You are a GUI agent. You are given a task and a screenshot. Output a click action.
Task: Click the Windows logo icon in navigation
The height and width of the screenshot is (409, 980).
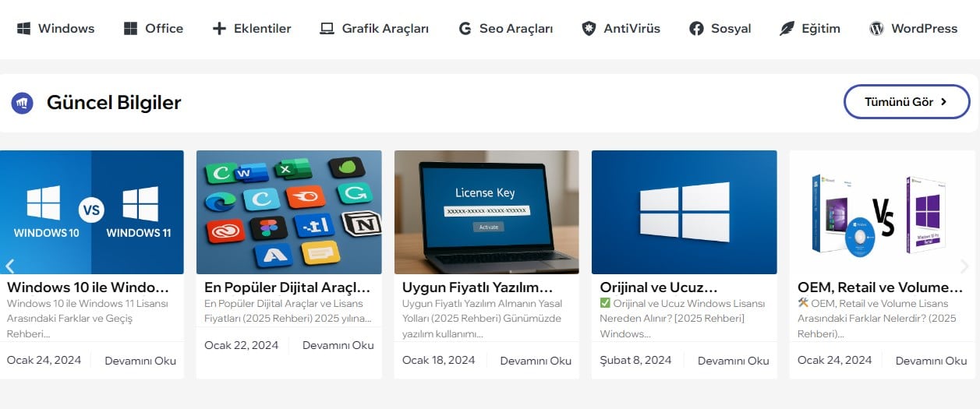23,29
